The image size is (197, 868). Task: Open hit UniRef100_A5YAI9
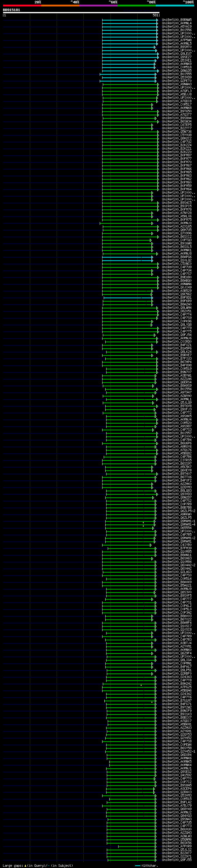coord(177,26)
